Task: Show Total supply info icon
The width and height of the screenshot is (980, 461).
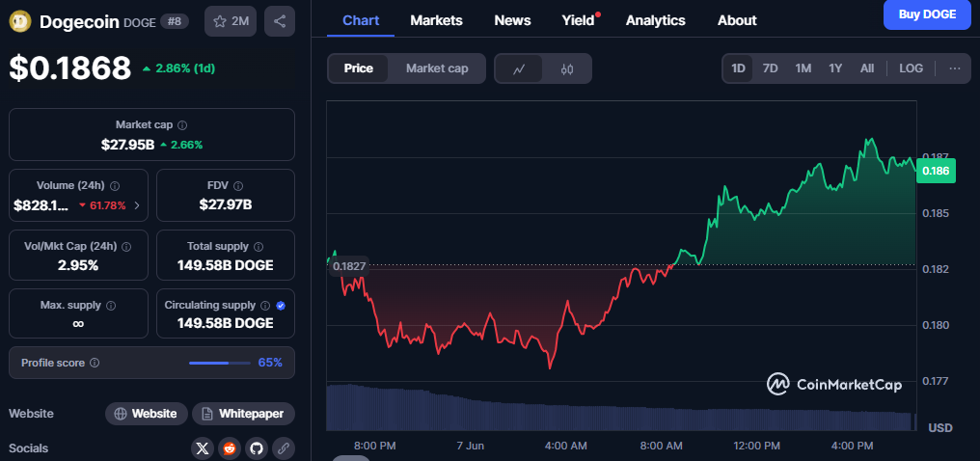Action: 259,247
